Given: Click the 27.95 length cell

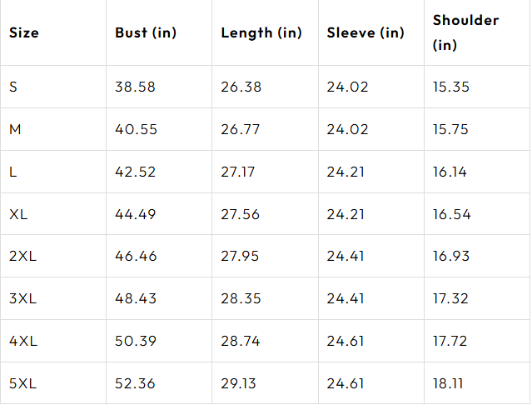Looking at the screenshot, I should [x=240, y=256].
